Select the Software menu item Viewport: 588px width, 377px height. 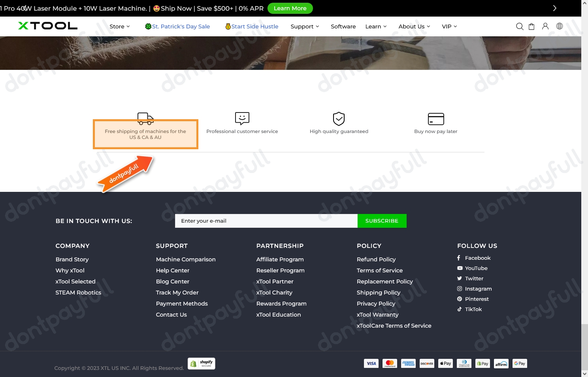point(343,26)
